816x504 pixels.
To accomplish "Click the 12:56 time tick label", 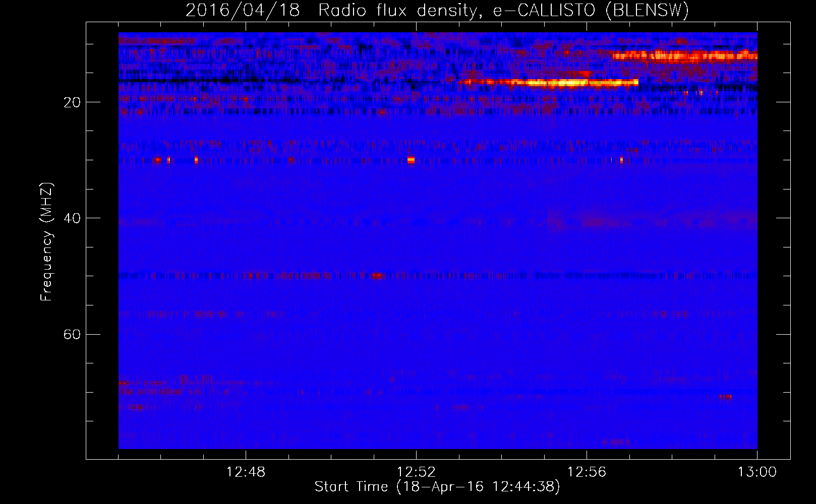I will pos(587,472).
